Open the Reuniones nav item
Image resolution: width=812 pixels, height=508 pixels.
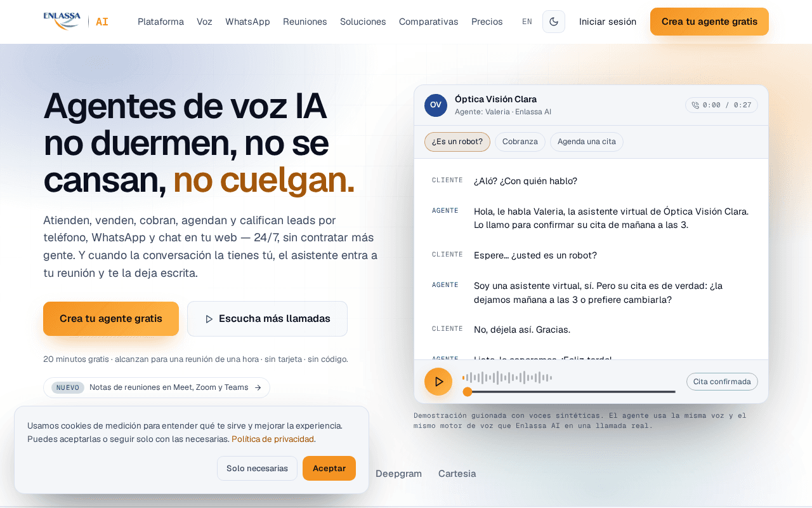pos(305,22)
